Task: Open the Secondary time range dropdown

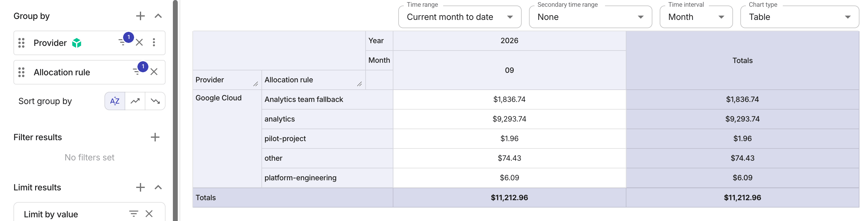Action: point(590,17)
